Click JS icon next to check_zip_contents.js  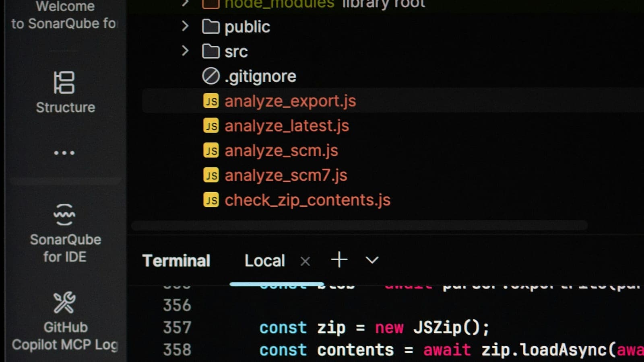[211, 200]
